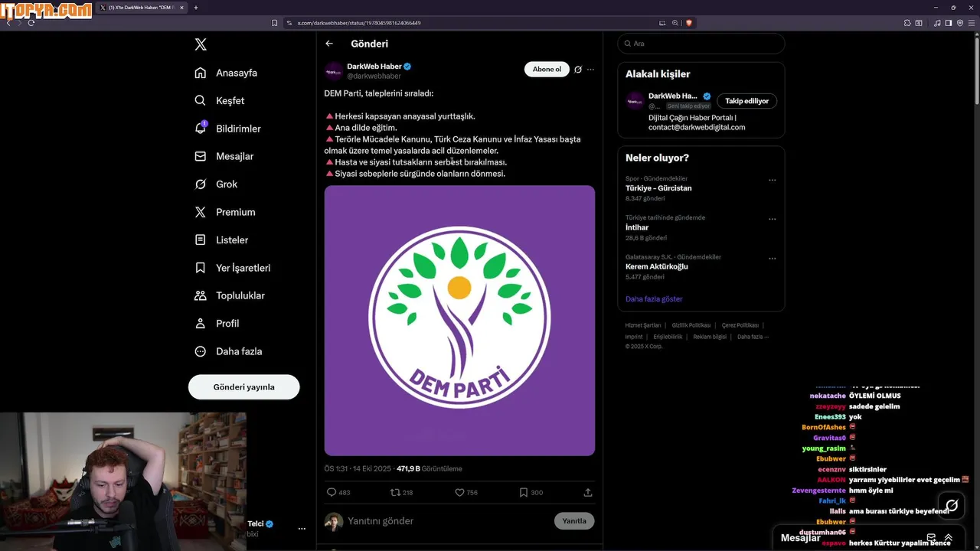980x551 pixels.
Task: Open Bildirimler notifications
Action: pos(227,129)
